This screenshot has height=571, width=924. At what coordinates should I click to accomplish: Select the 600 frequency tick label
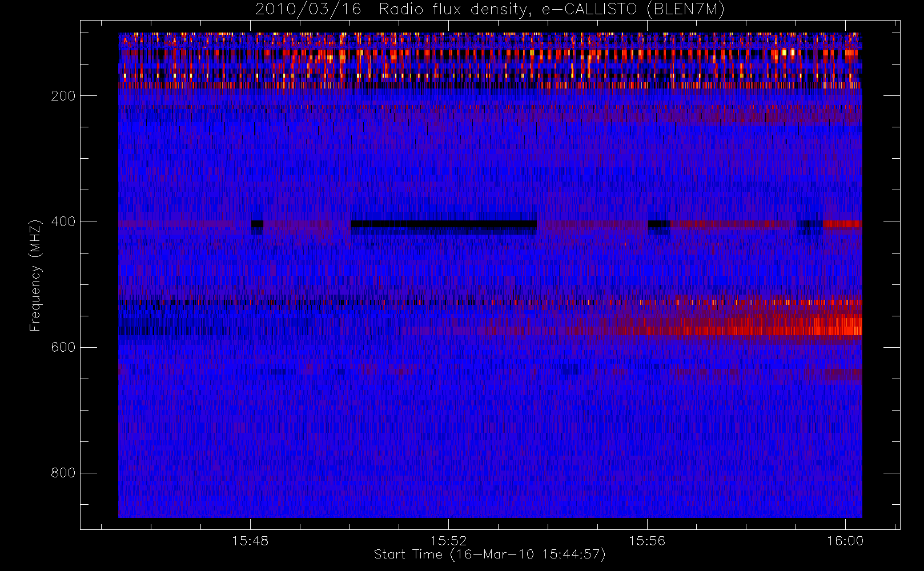point(63,347)
